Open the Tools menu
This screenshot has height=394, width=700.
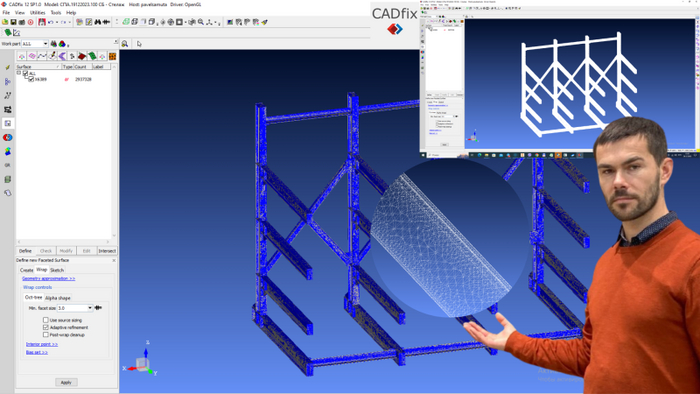point(56,12)
